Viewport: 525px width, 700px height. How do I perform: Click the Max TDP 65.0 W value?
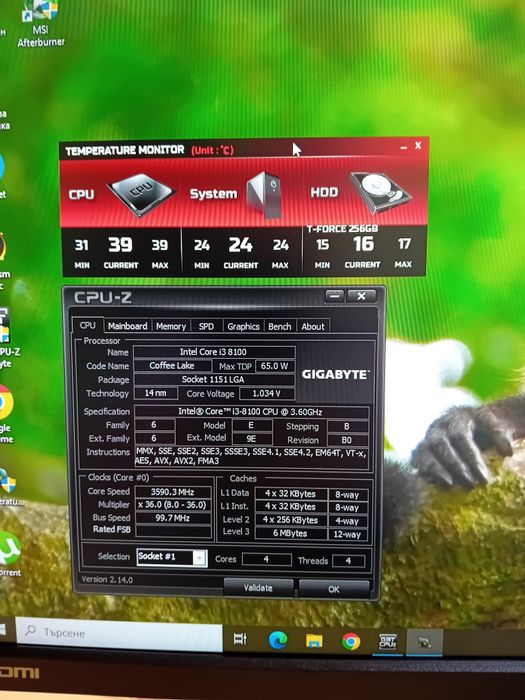275,366
